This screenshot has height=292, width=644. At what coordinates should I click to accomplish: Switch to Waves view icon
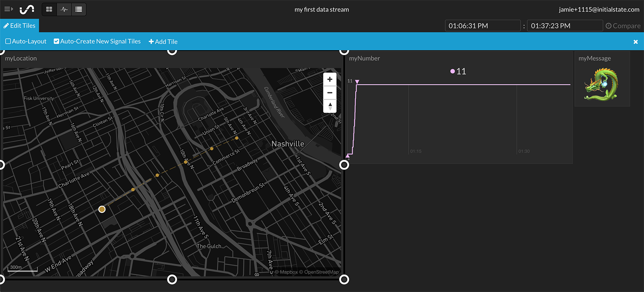click(x=64, y=9)
